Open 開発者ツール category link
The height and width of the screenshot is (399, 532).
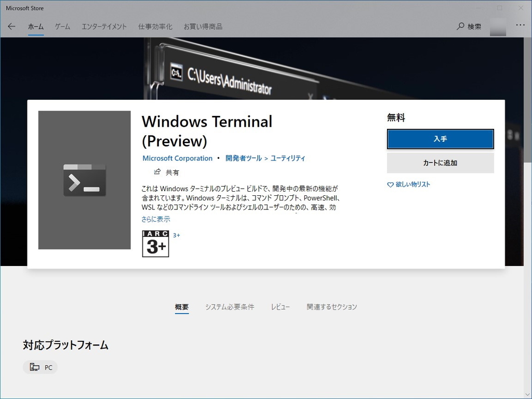click(243, 158)
